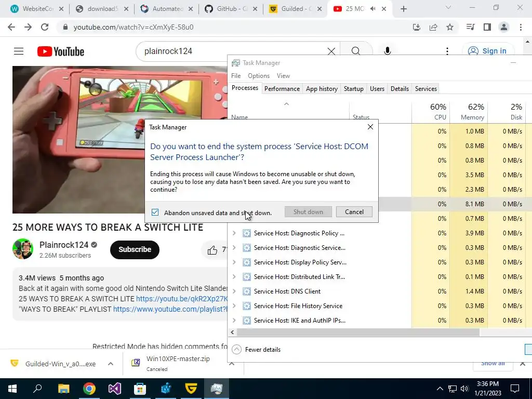This screenshot has width=532, height=399.
Task: Open YouTube settings three-dot menu
Action: point(447,51)
